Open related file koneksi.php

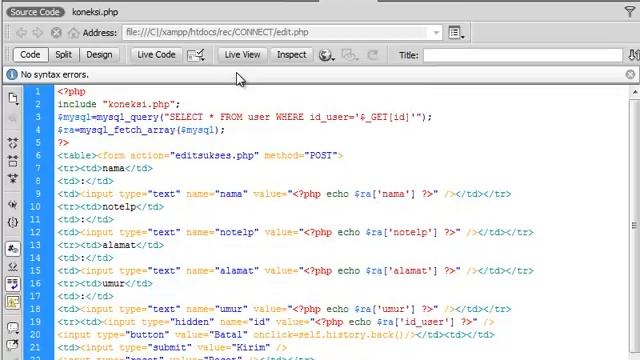click(95, 12)
